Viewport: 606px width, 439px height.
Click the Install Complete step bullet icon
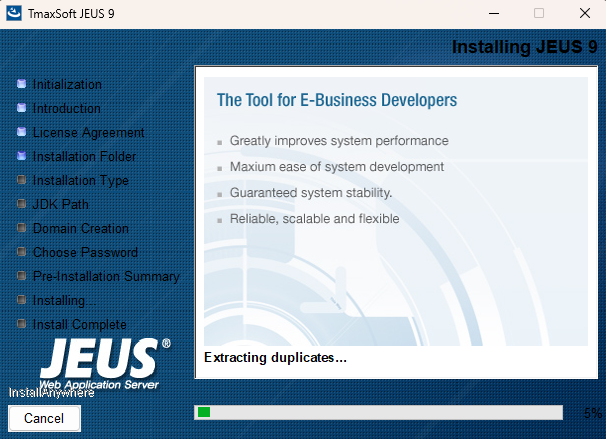[21, 324]
